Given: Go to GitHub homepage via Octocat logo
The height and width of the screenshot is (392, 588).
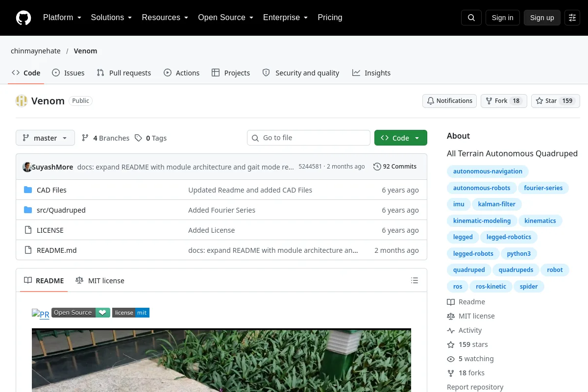Looking at the screenshot, I should point(24,18).
